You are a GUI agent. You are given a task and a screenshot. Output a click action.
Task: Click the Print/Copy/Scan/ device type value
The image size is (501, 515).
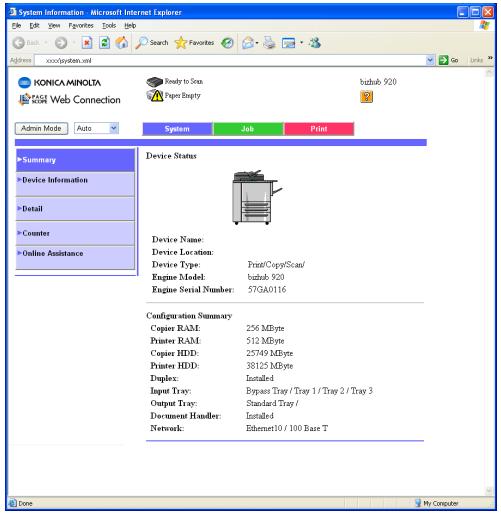[x=276, y=265]
